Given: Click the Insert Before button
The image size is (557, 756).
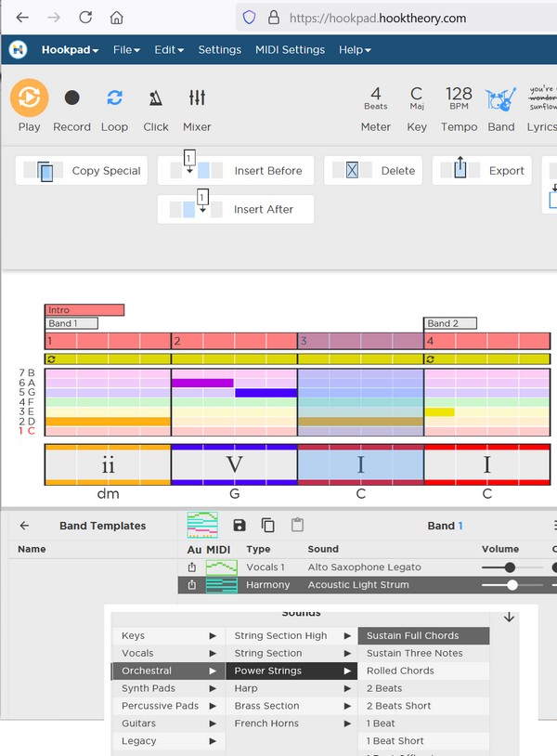Looking at the screenshot, I should pyautogui.click(x=236, y=171).
